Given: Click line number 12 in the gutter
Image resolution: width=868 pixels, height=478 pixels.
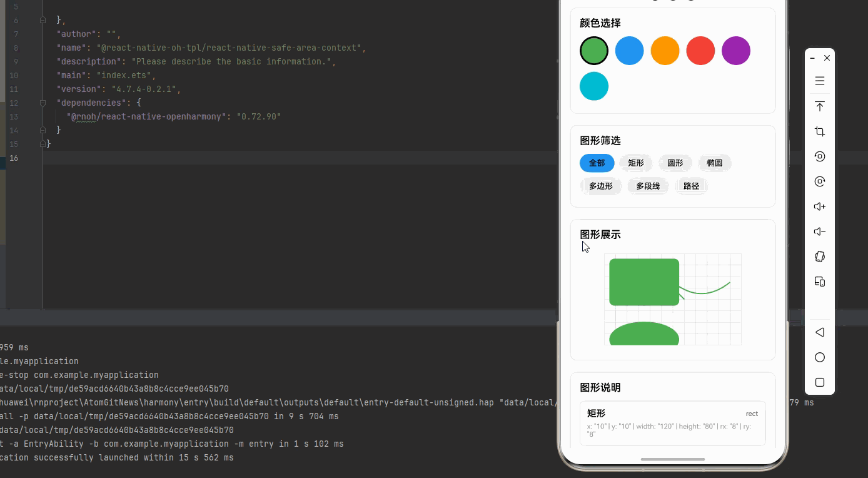Looking at the screenshot, I should pyautogui.click(x=14, y=103).
